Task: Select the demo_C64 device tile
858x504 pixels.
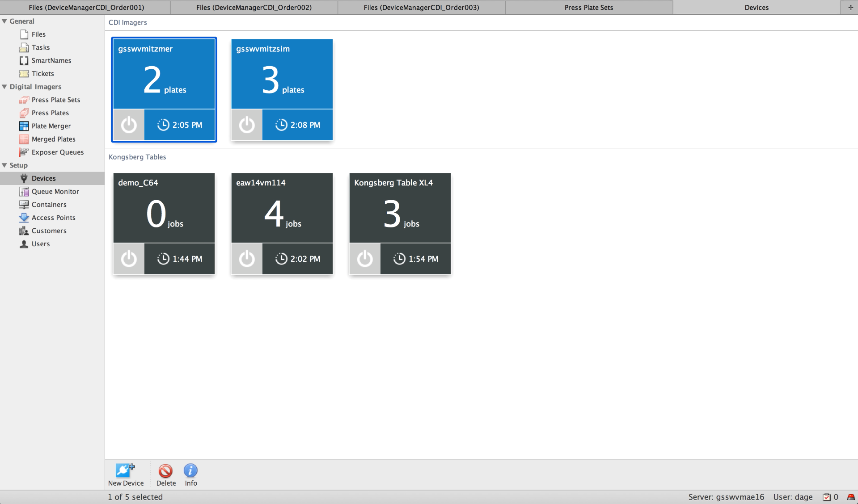Action: coord(164,208)
